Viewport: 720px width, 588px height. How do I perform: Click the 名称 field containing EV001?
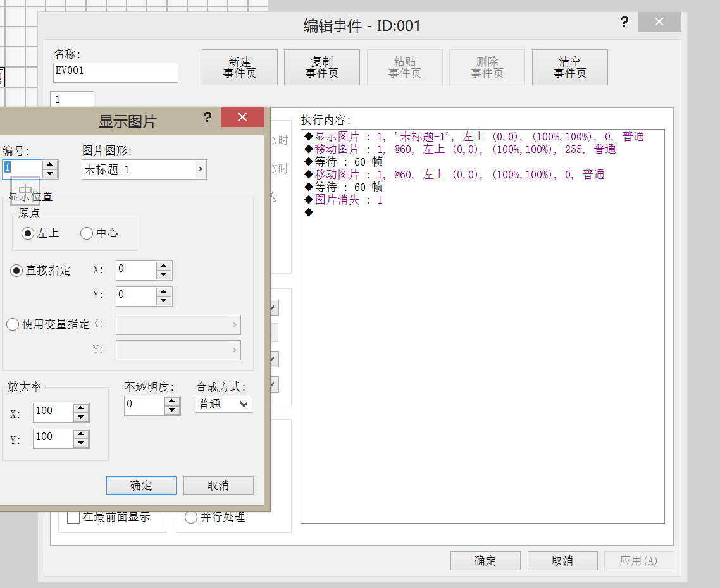[x=116, y=73]
